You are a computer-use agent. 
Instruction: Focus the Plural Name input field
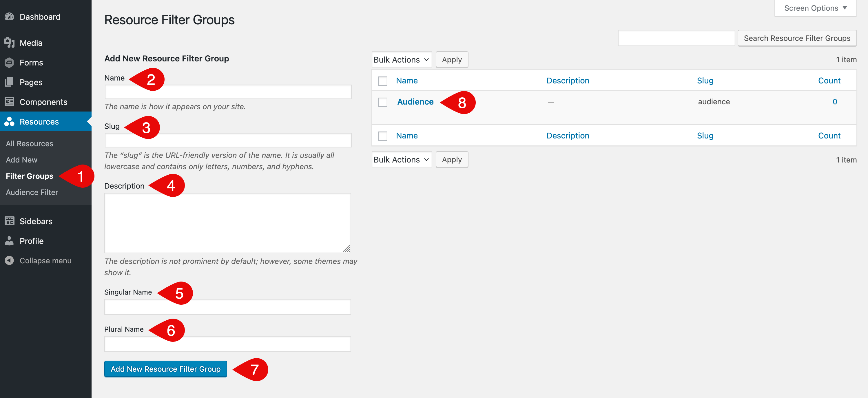[228, 344]
